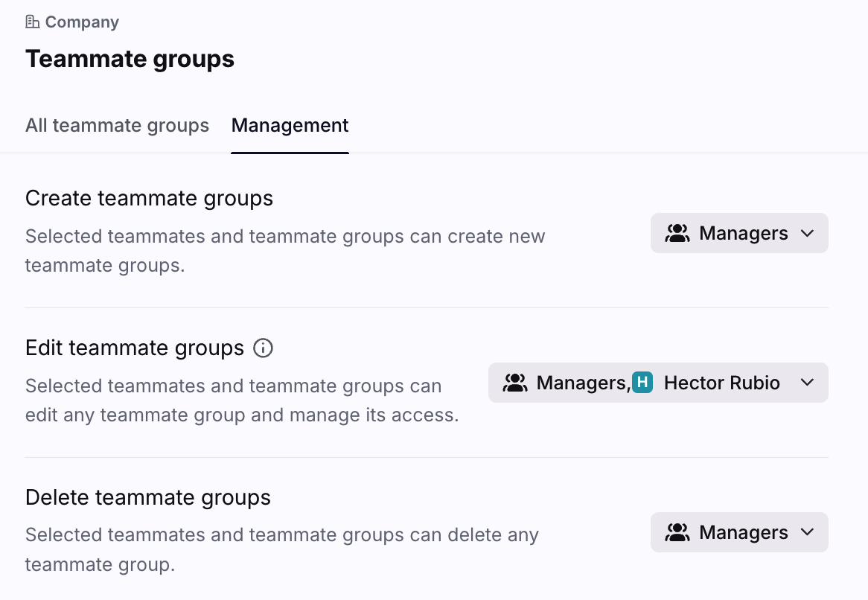868x600 pixels.
Task: Go to the Company breadcrumb link
Action: [81, 22]
